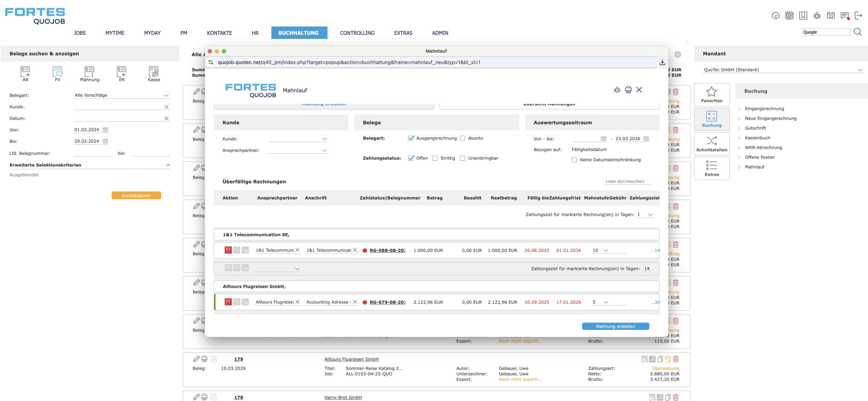Enable the Akonto checkbox
Image resolution: width=868 pixels, height=401 pixels.
pyautogui.click(x=462, y=138)
